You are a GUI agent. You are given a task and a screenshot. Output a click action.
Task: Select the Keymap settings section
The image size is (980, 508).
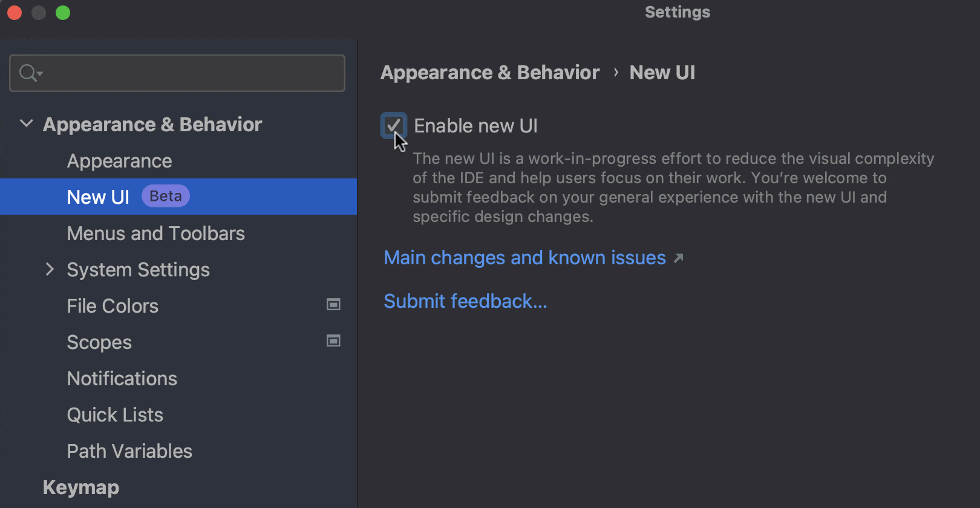pyautogui.click(x=80, y=487)
